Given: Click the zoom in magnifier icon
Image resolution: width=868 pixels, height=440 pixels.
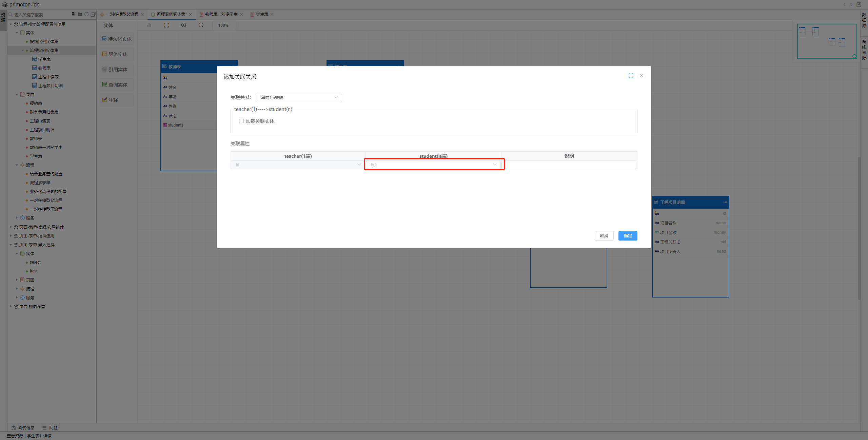Looking at the screenshot, I should pos(184,25).
